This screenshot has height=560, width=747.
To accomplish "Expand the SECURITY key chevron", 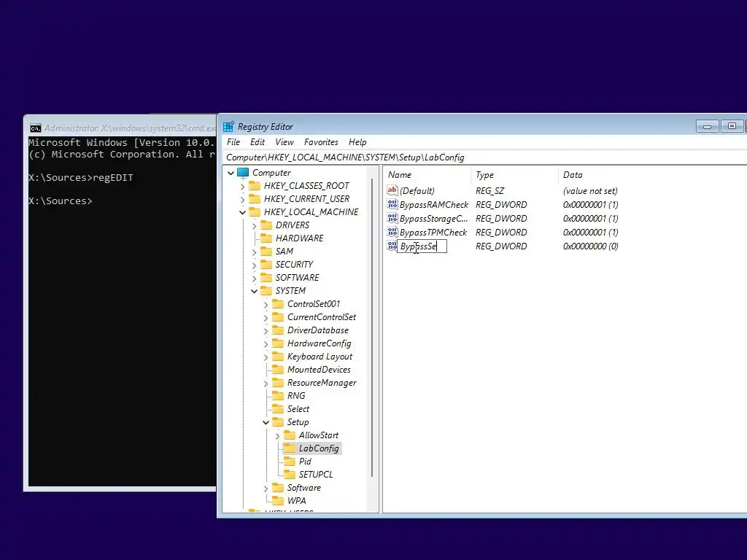I will click(254, 265).
